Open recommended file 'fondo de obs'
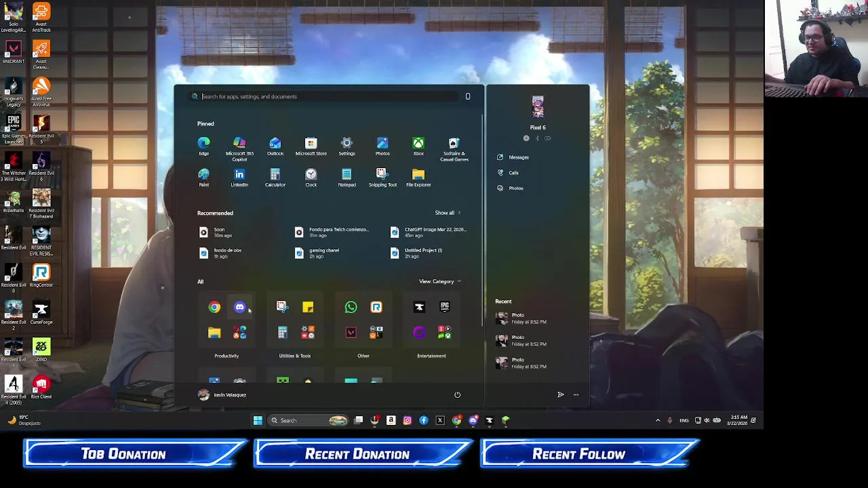 click(220, 253)
